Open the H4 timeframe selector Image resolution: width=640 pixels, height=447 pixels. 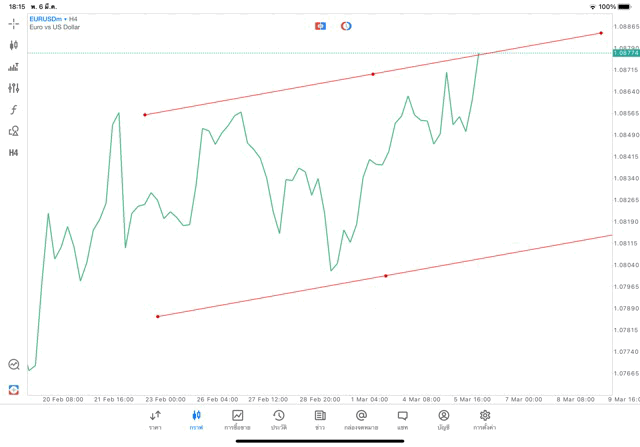click(14, 153)
